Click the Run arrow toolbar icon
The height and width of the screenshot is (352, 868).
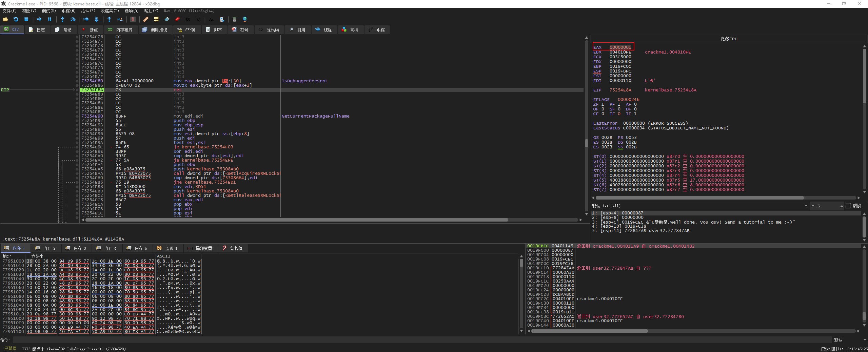coord(39,19)
